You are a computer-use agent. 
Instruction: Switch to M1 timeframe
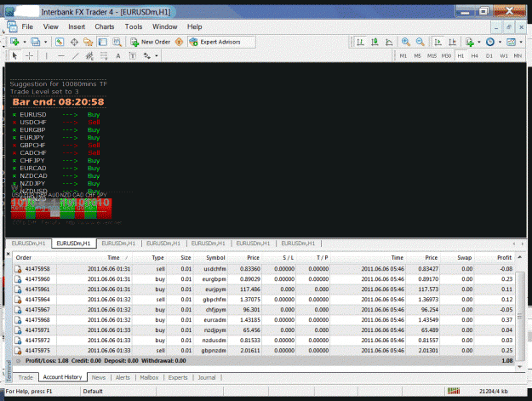pyautogui.click(x=403, y=56)
